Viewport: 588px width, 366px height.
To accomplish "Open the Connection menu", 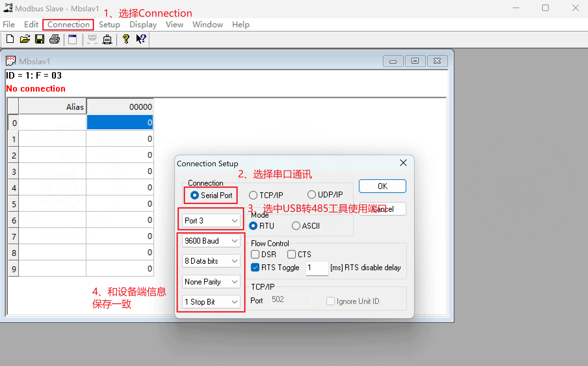I will tap(68, 25).
